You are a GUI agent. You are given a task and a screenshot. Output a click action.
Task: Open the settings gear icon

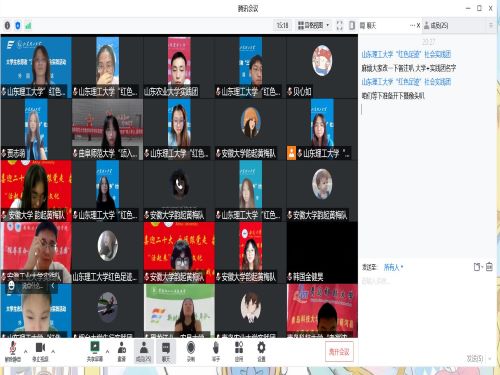(x=261, y=351)
